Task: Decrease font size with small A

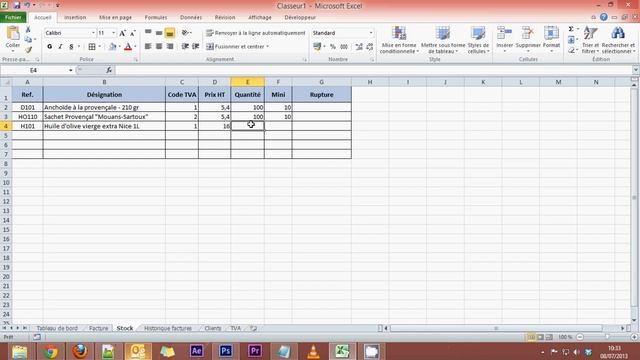Action: [133, 33]
